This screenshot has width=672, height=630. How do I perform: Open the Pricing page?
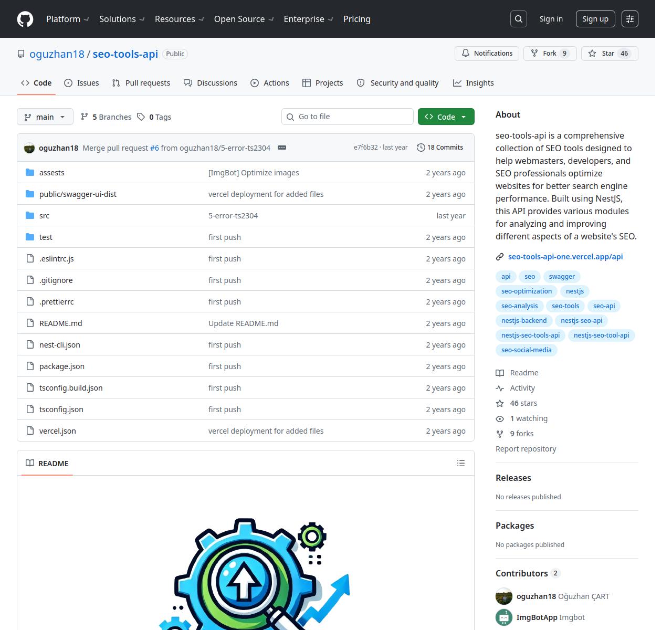point(357,19)
